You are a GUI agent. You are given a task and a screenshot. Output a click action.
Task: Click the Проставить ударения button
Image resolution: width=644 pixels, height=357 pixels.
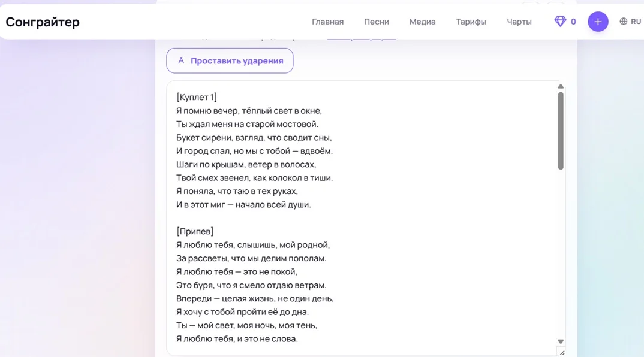click(230, 60)
